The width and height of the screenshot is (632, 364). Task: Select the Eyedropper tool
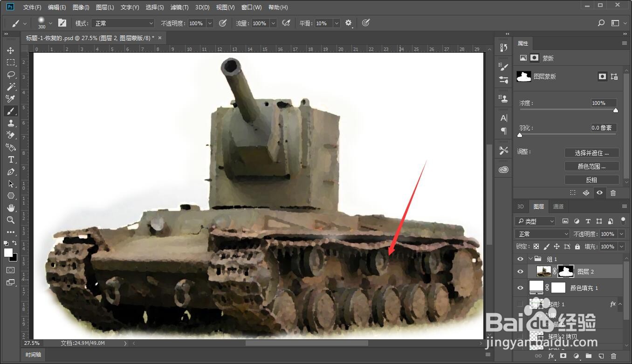click(x=11, y=99)
